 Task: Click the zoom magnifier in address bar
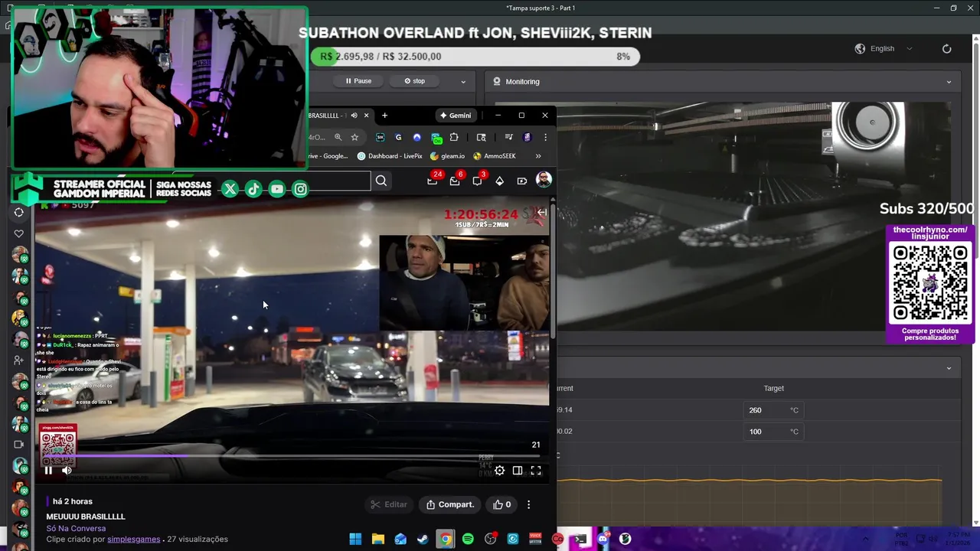[x=338, y=137]
